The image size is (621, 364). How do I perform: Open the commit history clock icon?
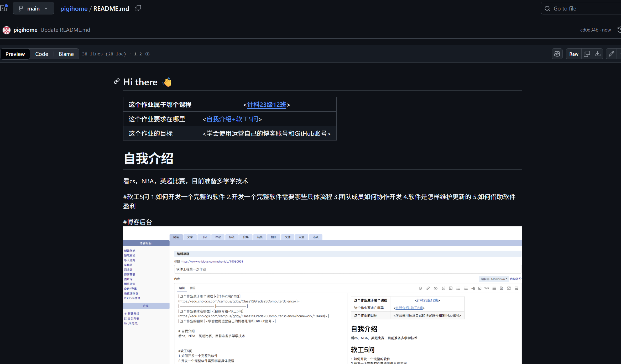click(619, 30)
